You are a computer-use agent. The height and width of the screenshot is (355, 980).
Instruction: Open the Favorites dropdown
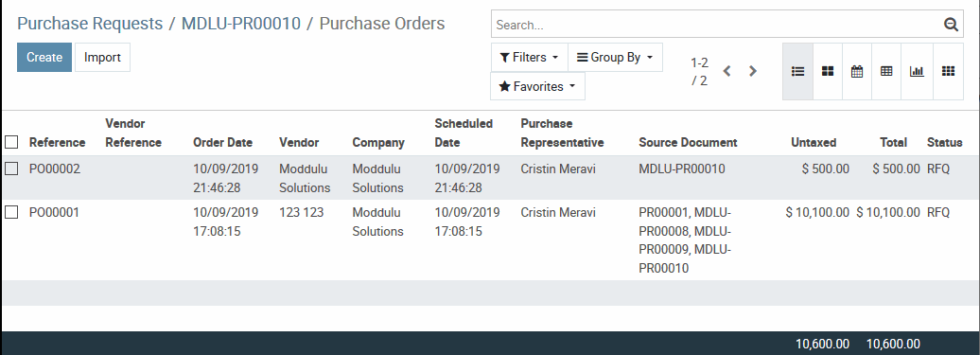click(537, 86)
